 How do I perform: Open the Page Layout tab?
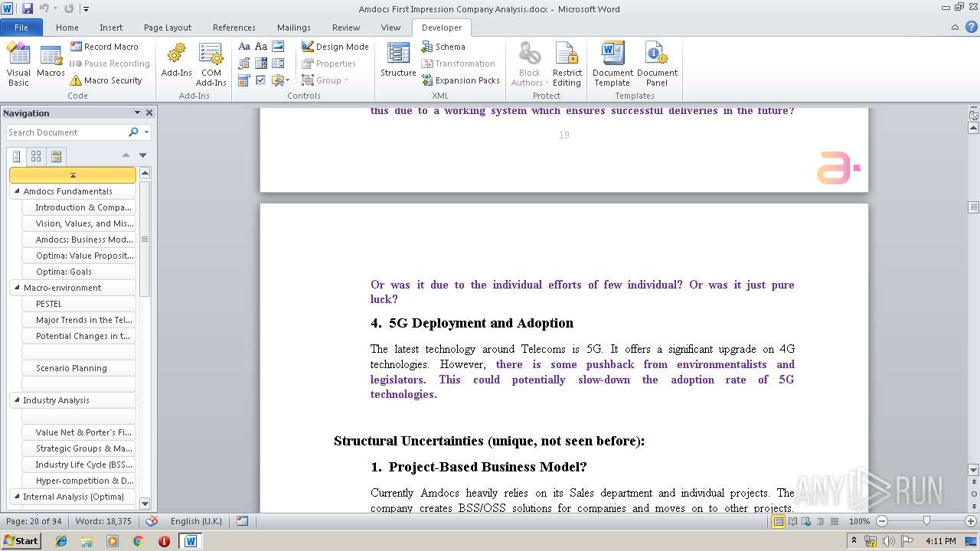coord(168,28)
